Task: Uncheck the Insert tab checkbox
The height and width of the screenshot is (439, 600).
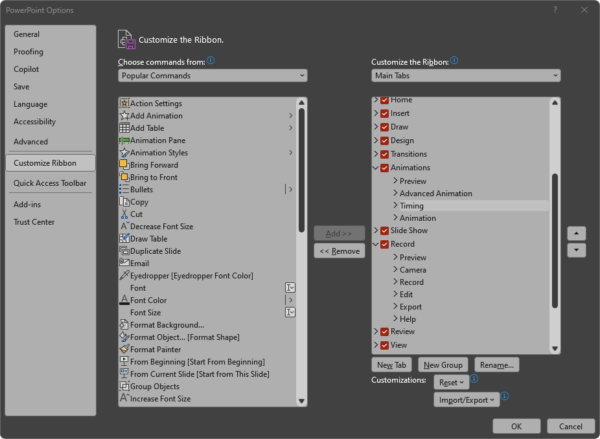Action: click(x=385, y=113)
